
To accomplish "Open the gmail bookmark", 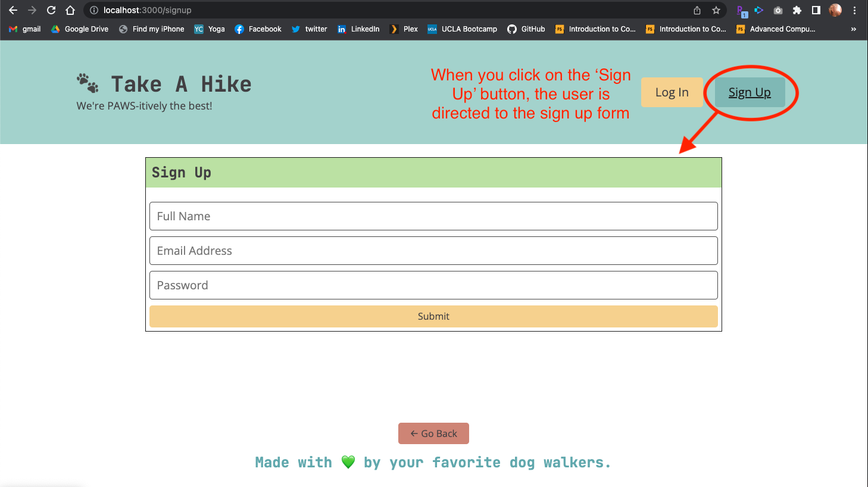I will coord(25,29).
